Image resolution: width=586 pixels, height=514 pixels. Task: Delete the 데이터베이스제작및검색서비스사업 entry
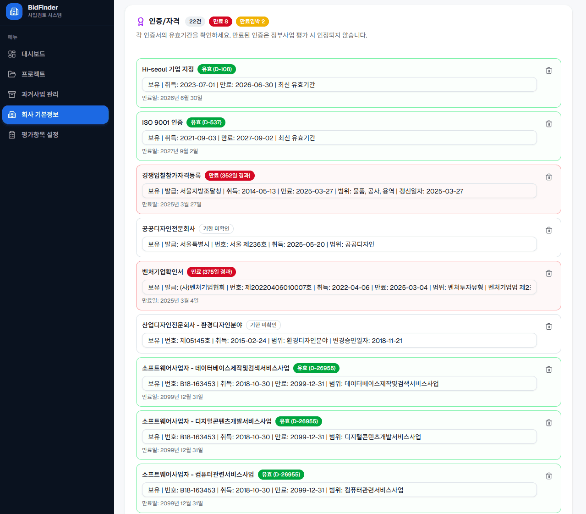[x=549, y=370]
